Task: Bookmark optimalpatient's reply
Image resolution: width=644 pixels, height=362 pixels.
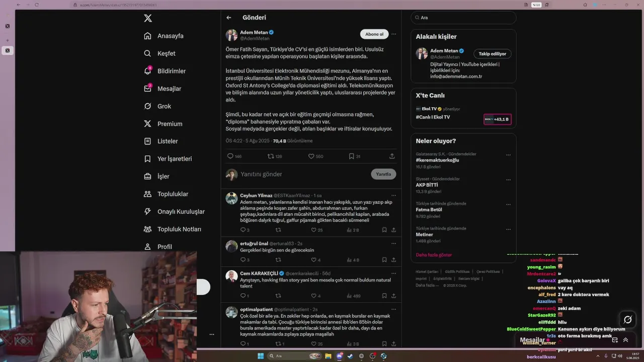Action: coord(384,344)
